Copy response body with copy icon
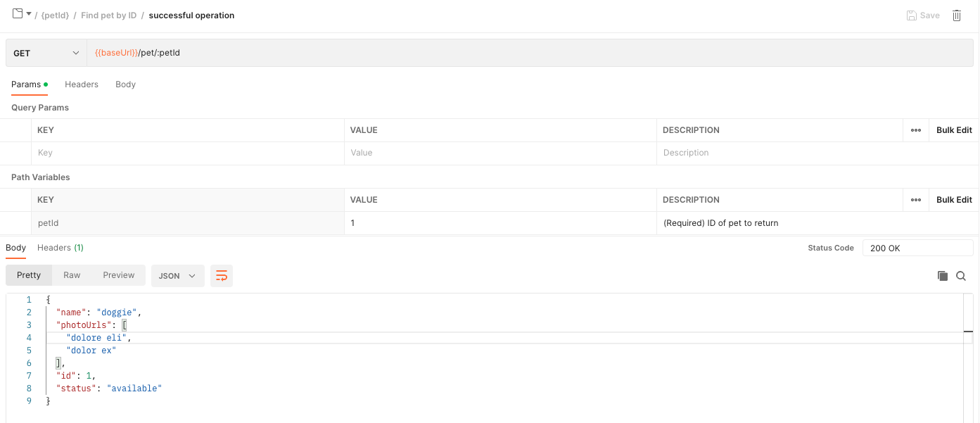 click(x=943, y=276)
